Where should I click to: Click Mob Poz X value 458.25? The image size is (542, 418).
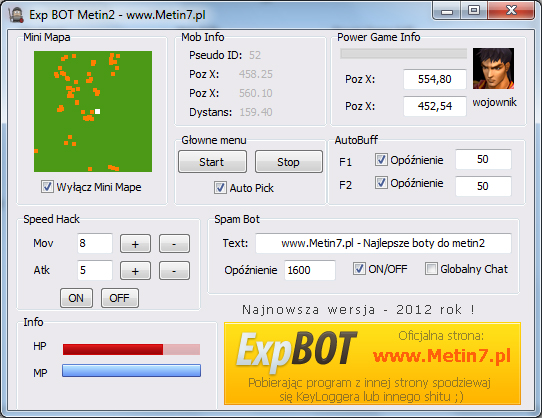[x=256, y=74]
